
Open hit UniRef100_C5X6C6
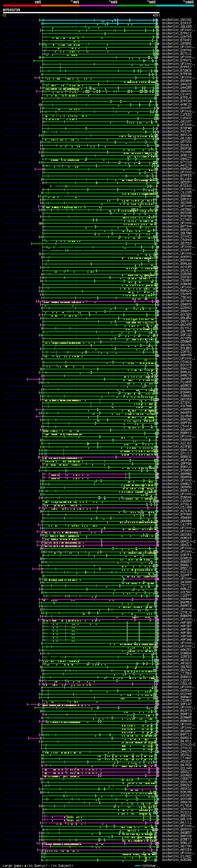[x=177, y=362]
